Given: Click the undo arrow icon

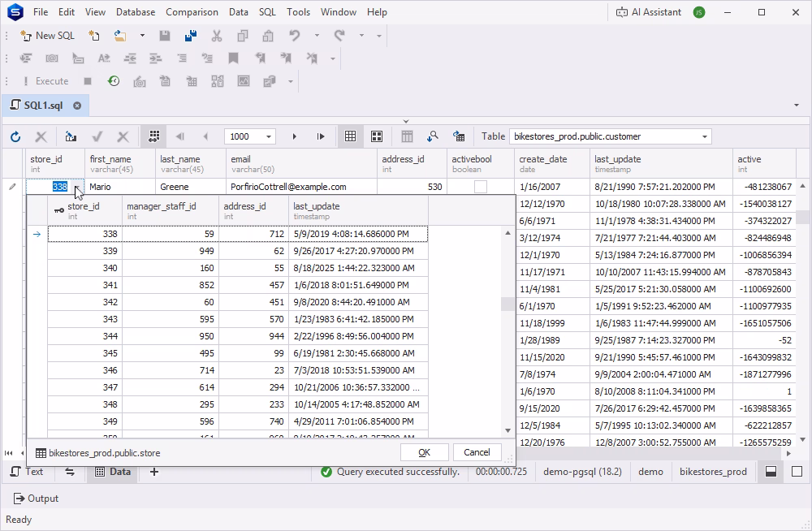Looking at the screenshot, I should pos(295,35).
